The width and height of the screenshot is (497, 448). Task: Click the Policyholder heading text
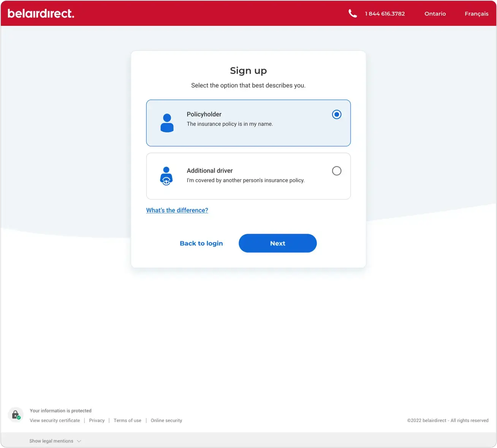[x=204, y=114]
